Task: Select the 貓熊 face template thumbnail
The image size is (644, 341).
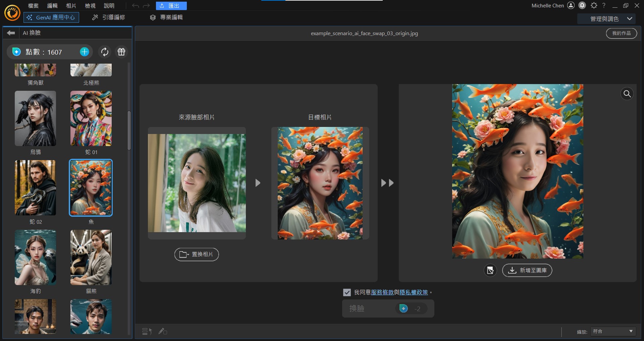Action: point(91,257)
